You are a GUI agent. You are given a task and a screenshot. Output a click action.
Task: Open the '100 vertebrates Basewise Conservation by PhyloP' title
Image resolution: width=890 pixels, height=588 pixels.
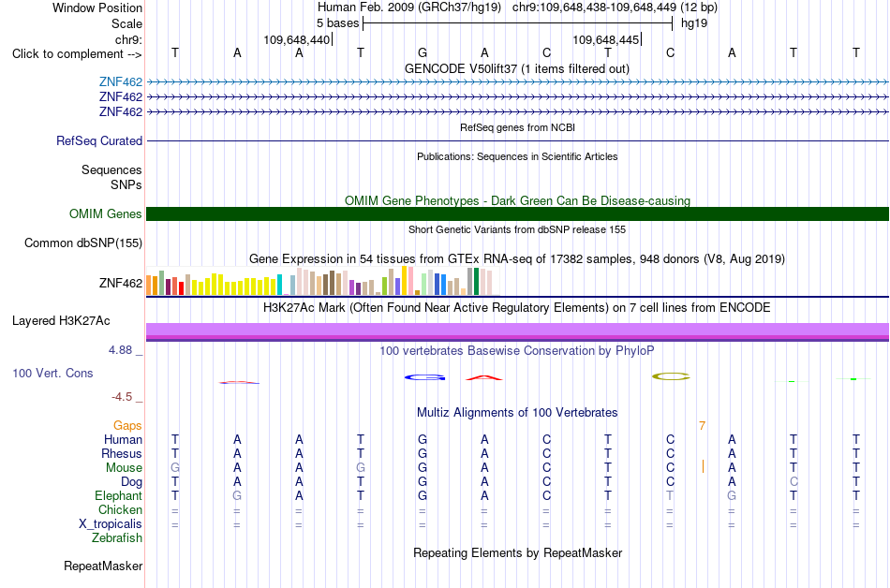517,350
